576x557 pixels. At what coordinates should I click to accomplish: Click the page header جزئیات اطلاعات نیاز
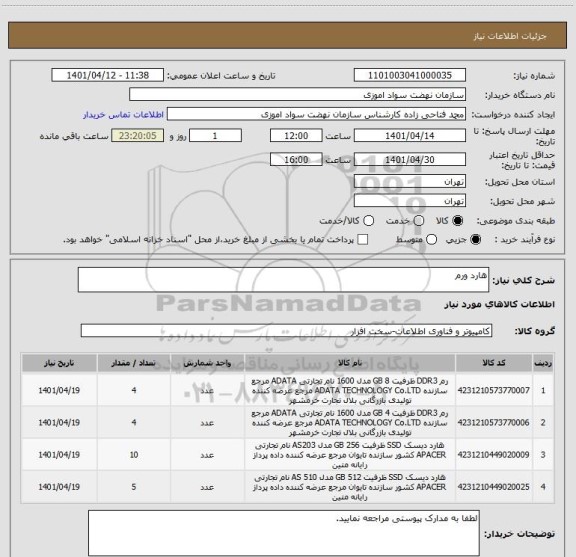coord(510,36)
